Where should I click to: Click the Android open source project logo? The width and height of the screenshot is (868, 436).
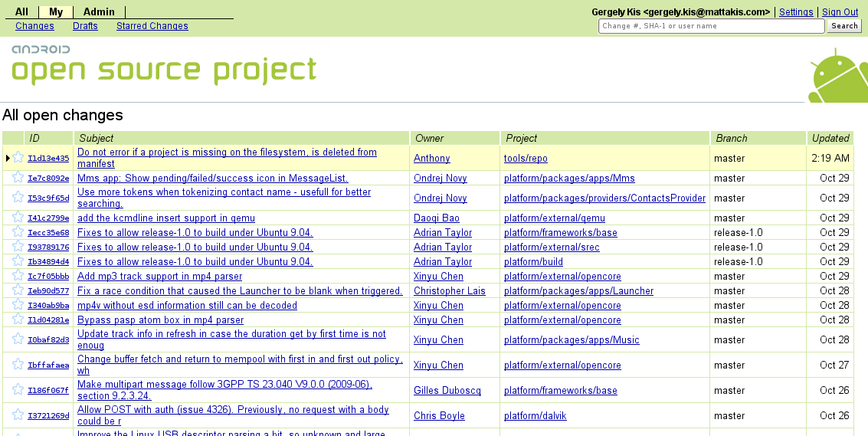[x=164, y=65]
